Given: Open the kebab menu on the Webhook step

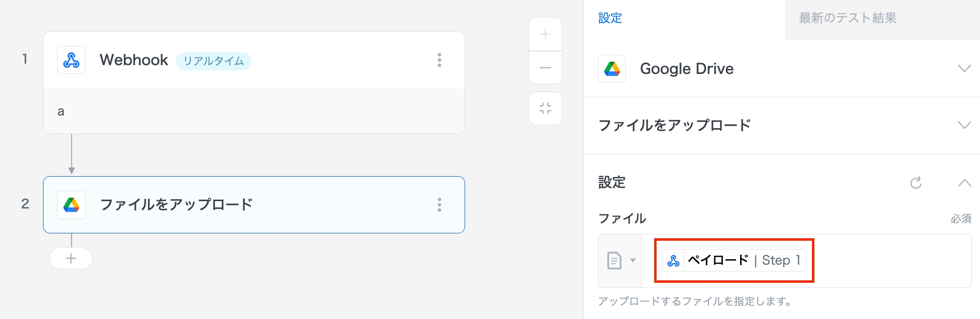Looking at the screenshot, I should (x=440, y=60).
